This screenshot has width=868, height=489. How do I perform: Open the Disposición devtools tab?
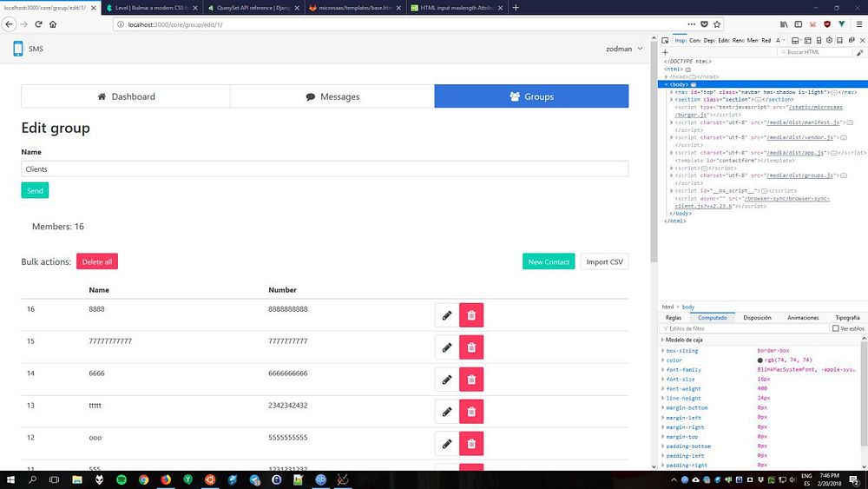pyautogui.click(x=757, y=318)
